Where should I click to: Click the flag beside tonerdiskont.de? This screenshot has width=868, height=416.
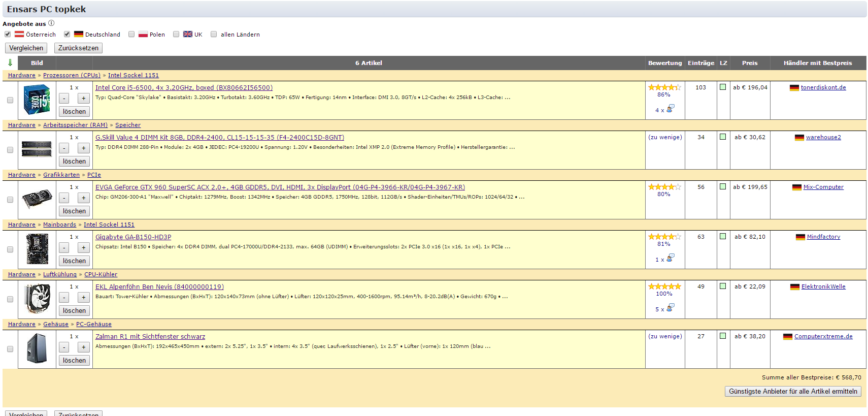pos(794,88)
